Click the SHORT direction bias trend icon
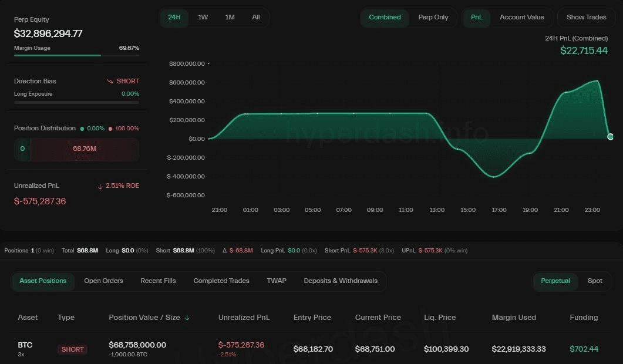The height and width of the screenshot is (364, 623). [110, 81]
